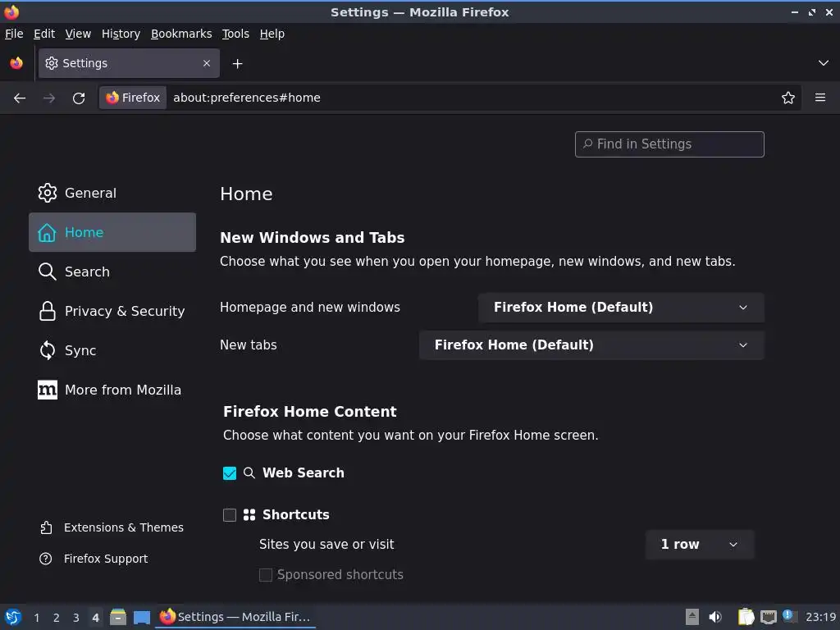840x630 pixels.
Task: Click the Firefox identity badge in address bar
Action: (133, 98)
